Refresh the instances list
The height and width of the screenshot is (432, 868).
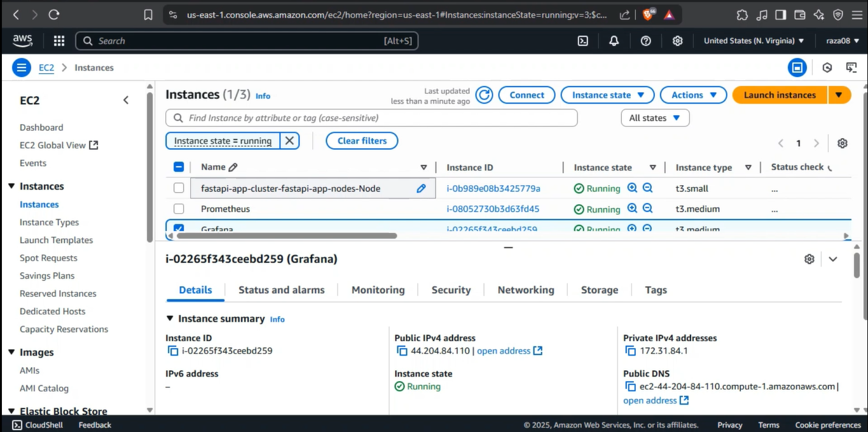point(485,95)
